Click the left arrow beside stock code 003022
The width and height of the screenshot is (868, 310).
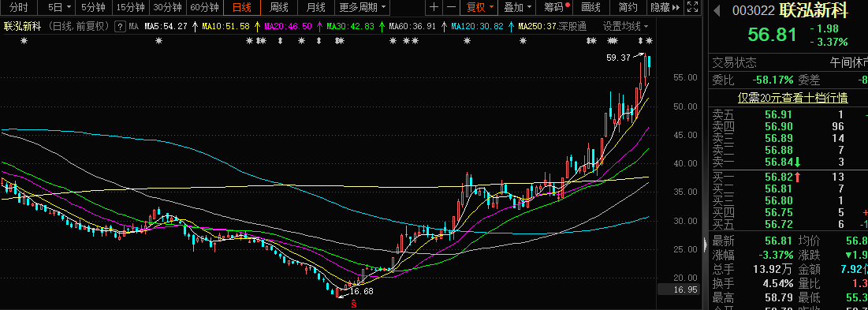[717, 10]
